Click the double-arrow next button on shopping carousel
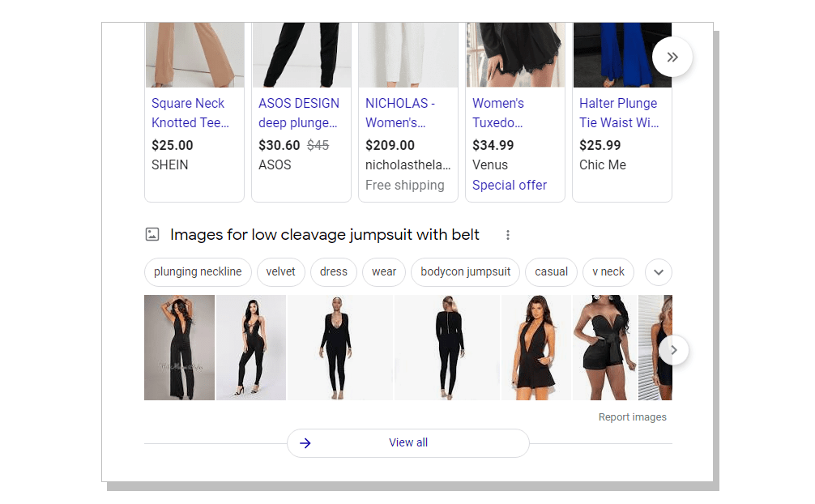Image resolution: width=815 pixels, height=504 pixels. click(672, 57)
